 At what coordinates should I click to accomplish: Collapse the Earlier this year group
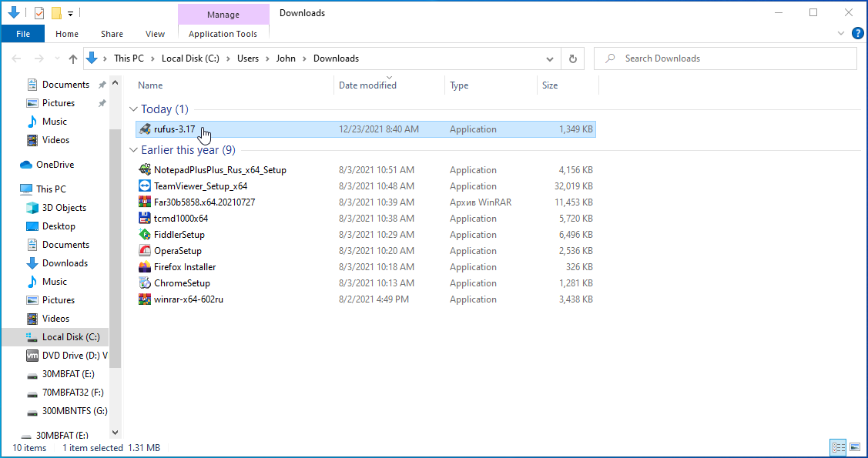click(x=135, y=149)
